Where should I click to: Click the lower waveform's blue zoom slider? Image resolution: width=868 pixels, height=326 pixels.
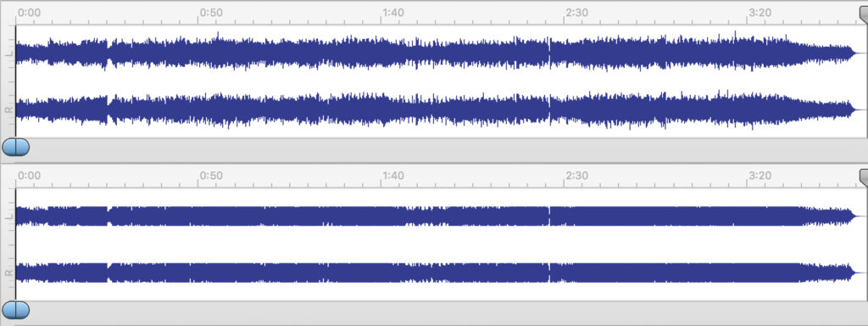[x=15, y=310]
